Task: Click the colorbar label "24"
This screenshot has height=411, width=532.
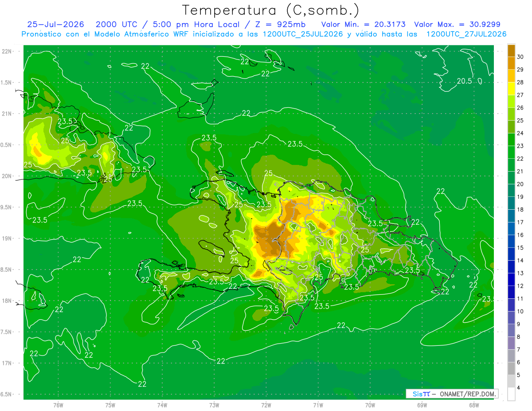Action: click(x=520, y=133)
